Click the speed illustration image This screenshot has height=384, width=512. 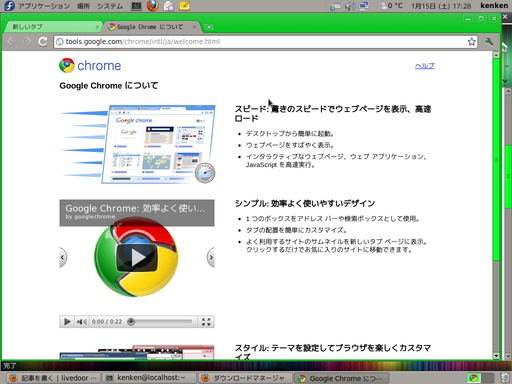tap(138, 144)
